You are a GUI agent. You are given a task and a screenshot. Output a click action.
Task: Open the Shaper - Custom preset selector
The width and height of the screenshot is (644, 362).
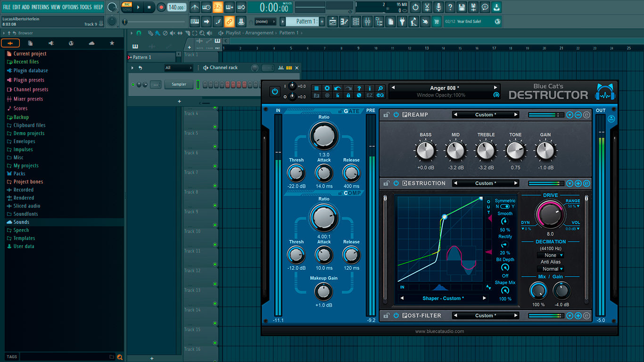(443, 298)
